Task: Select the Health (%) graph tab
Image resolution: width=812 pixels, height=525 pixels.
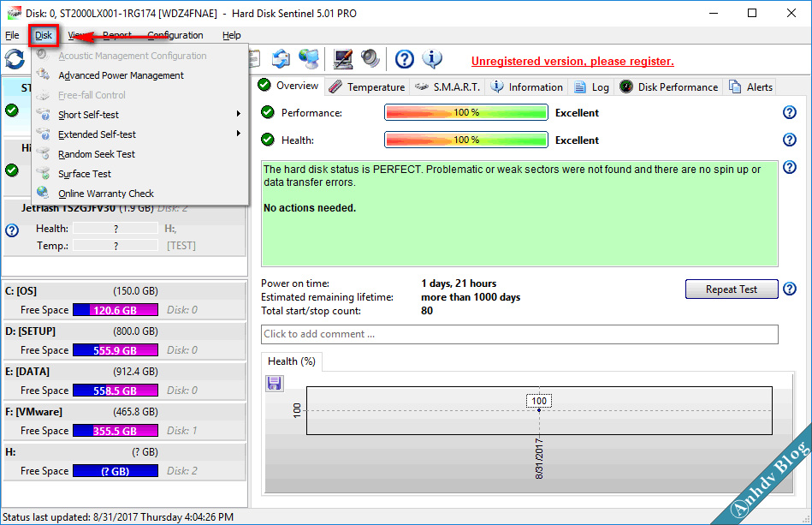Action: [x=292, y=361]
